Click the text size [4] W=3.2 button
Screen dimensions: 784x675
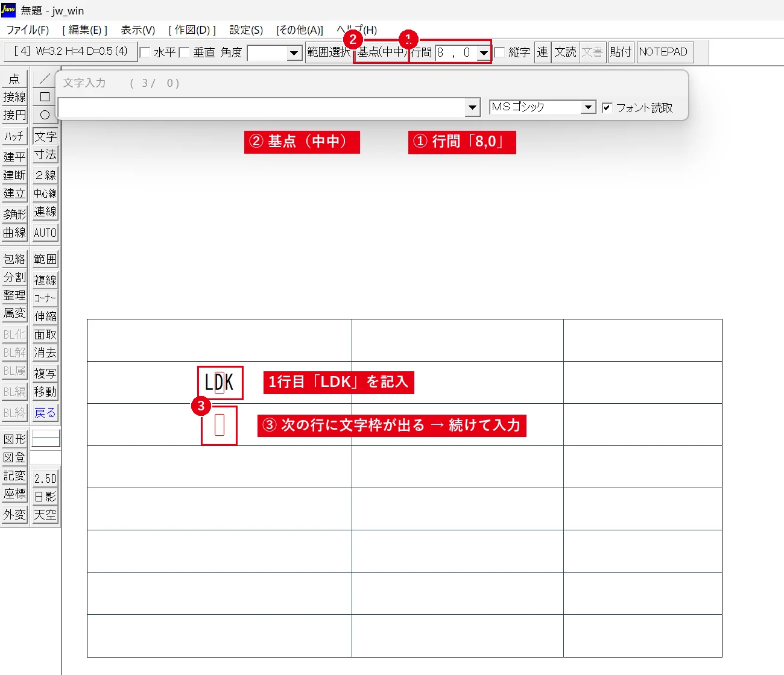[71, 52]
